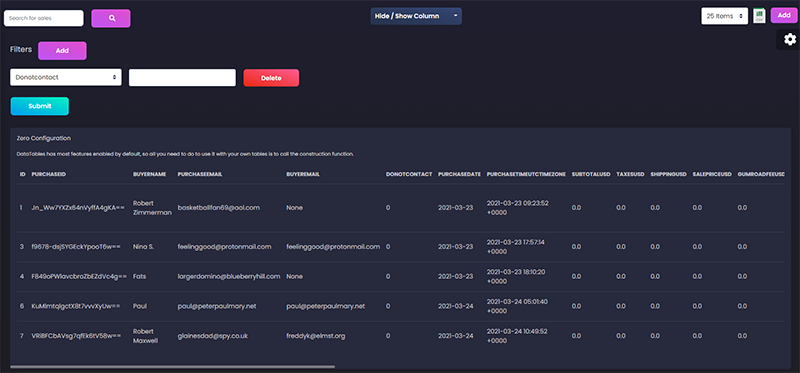
Task: Click purchase email paul@peterpaulmary.net
Action: click(x=217, y=306)
